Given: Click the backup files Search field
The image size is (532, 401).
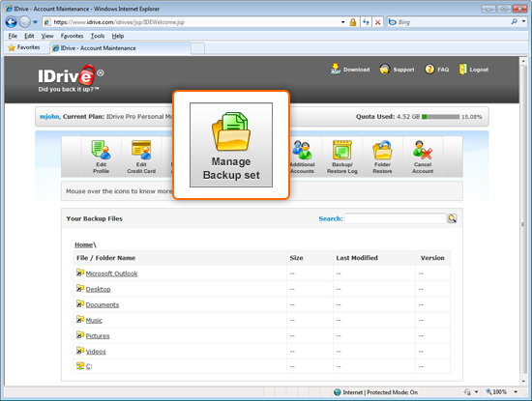Looking at the screenshot, I should point(396,218).
